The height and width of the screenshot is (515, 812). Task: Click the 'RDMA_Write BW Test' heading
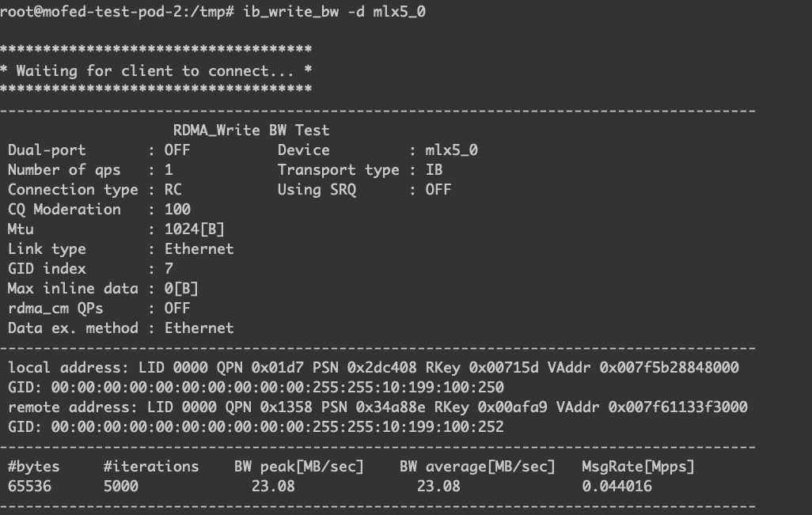[251, 130]
